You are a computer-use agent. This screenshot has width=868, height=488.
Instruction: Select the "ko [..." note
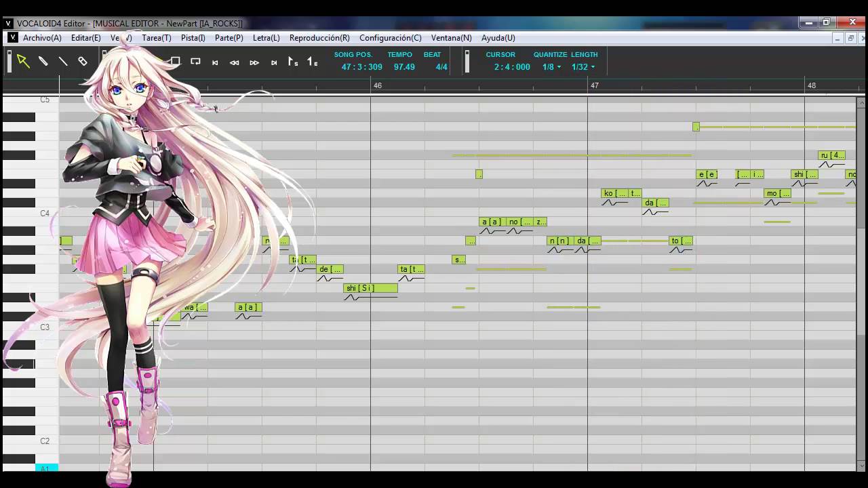(x=614, y=193)
